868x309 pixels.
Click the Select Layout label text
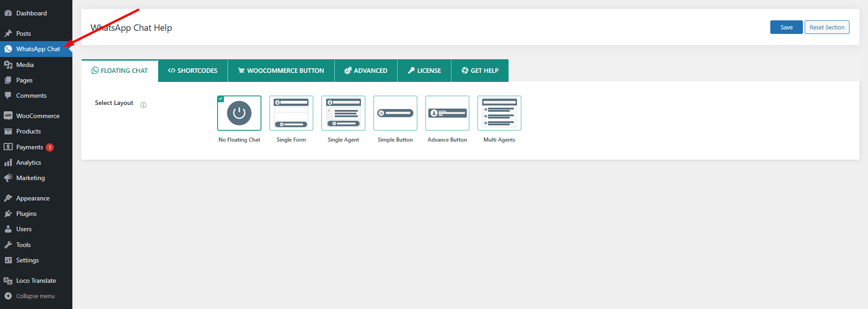[114, 103]
